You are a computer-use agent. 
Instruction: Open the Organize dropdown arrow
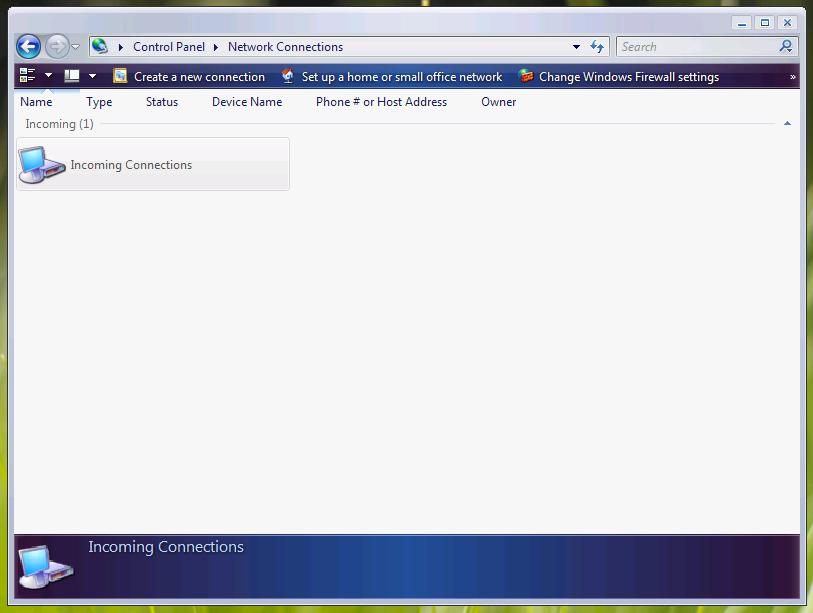coord(49,76)
